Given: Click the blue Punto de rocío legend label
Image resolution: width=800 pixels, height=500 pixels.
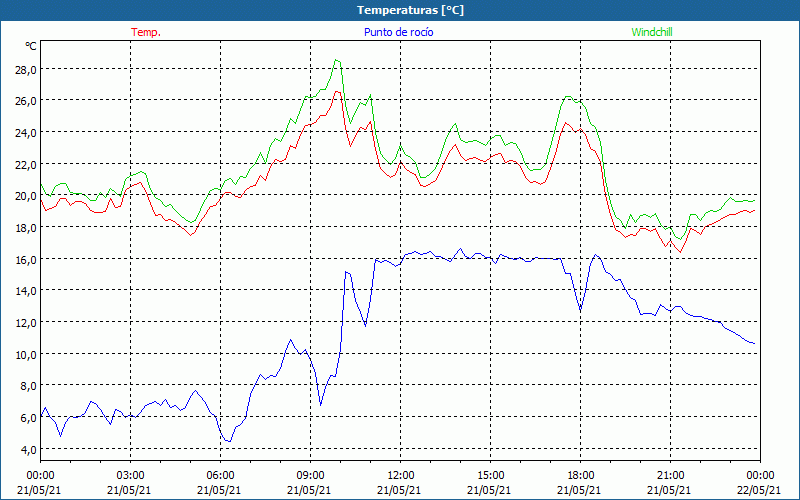Looking at the screenshot, I should pyautogui.click(x=398, y=32).
